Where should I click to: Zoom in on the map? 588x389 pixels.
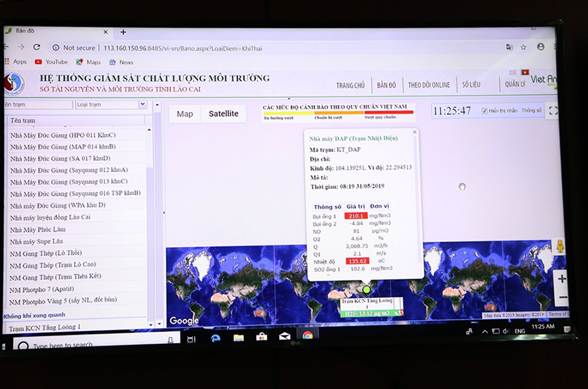tap(562, 279)
